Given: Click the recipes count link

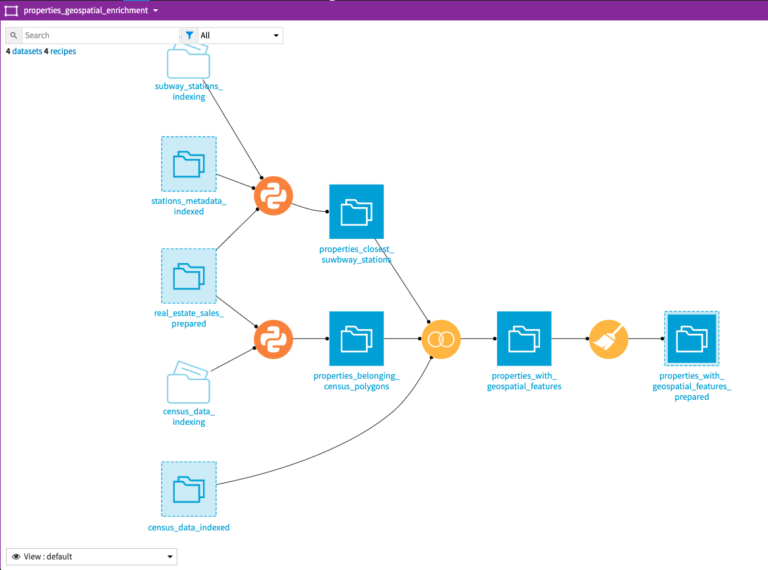Looking at the screenshot, I should (x=63, y=51).
